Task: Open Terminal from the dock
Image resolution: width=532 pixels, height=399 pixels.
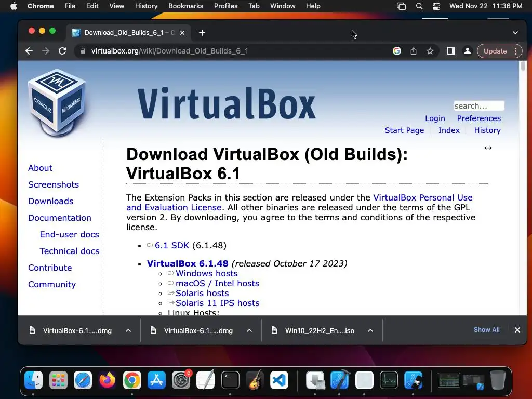Action: tap(230, 380)
